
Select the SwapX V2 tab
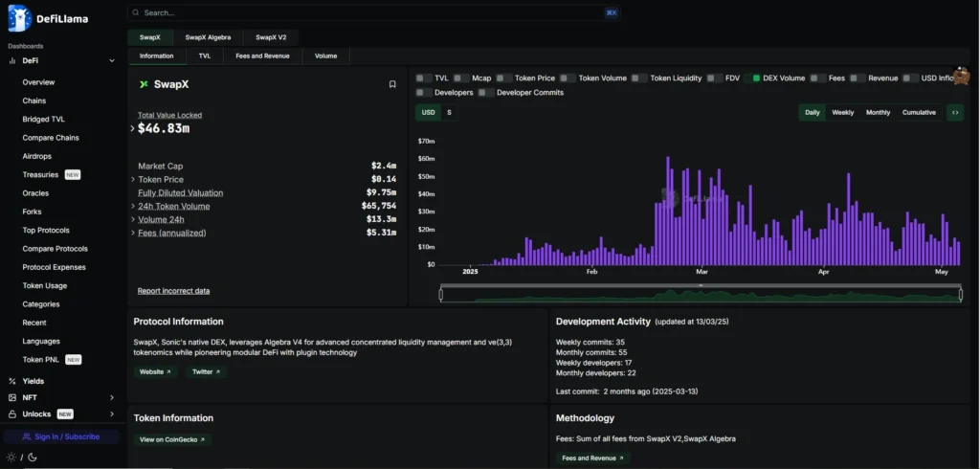(271, 37)
